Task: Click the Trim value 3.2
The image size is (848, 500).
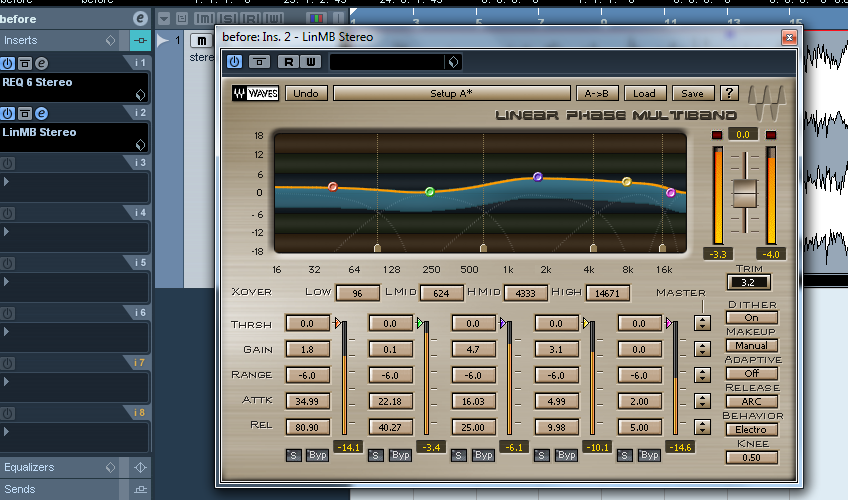Action: 748,282
